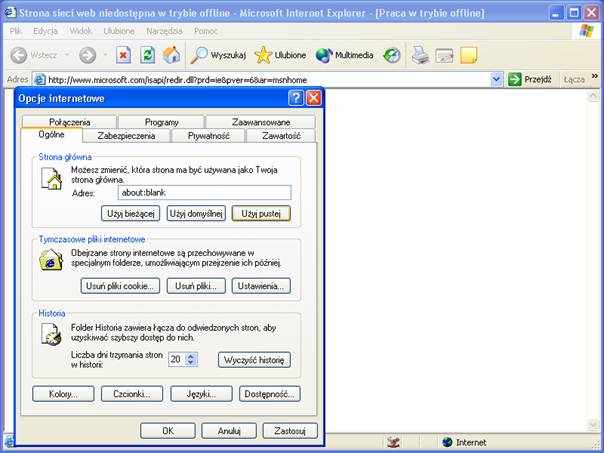The height and width of the screenshot is (453, 604).
Task: Click the yellow note Discuss icon
Action: coord(469,55)
